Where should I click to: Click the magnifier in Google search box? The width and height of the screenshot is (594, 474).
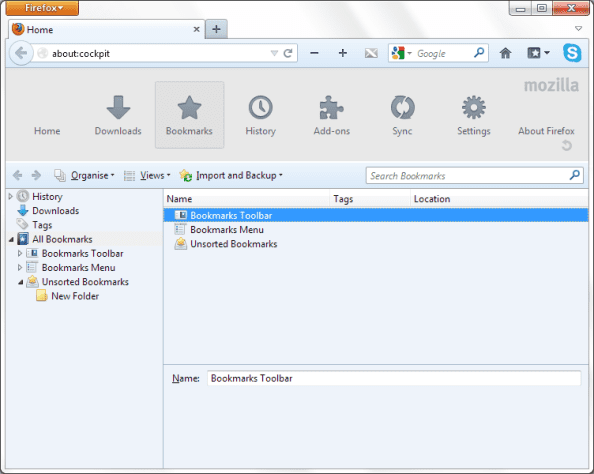tap(479, 53)
